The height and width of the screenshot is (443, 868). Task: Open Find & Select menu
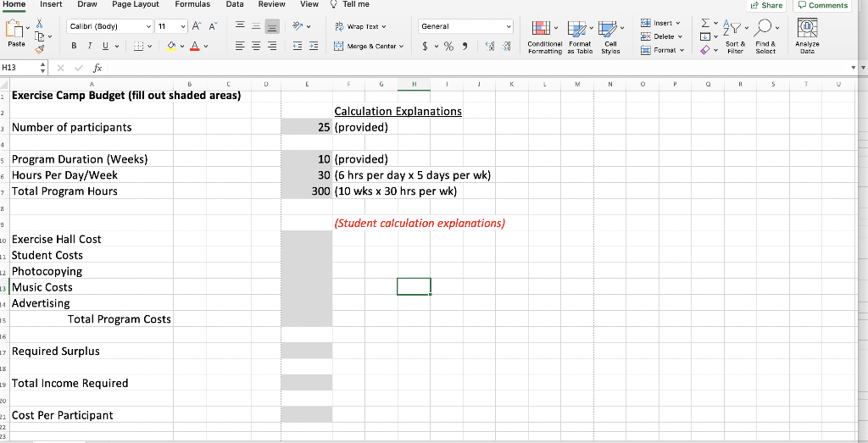[765, 37]
